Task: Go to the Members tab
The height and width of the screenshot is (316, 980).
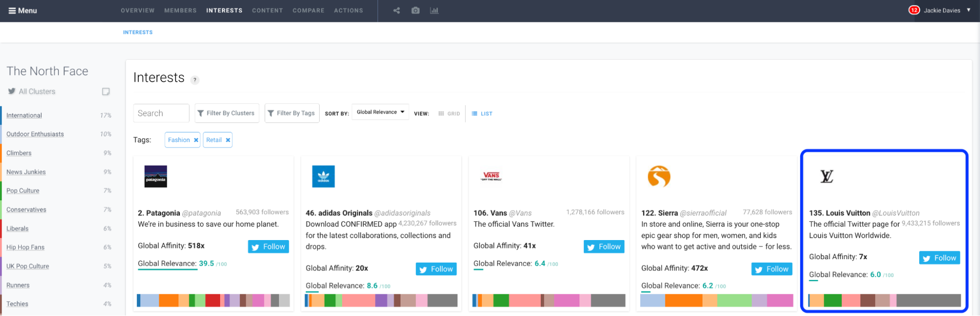Action: pos(180,10)
